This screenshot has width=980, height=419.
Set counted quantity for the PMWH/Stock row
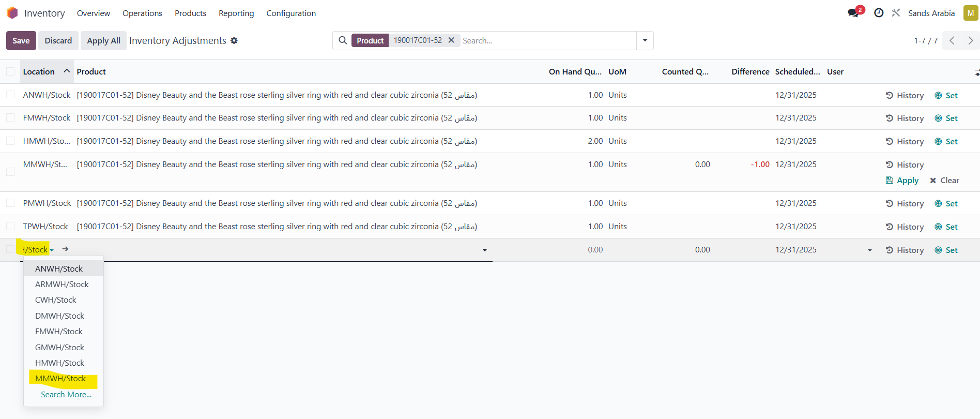click(x=946, y=203)
